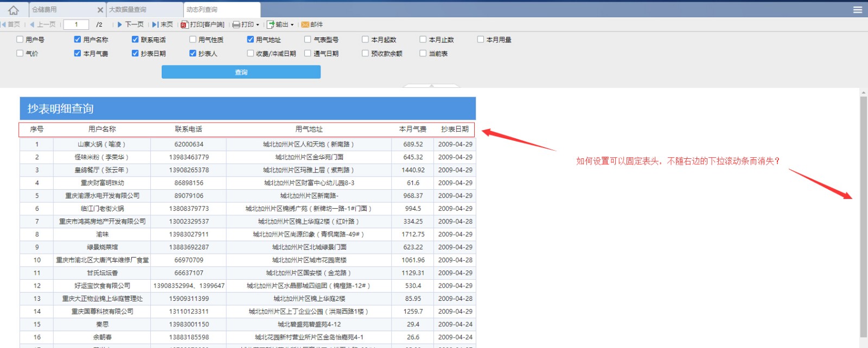Switch to the 大数据量查询 tab

(128, 10)
